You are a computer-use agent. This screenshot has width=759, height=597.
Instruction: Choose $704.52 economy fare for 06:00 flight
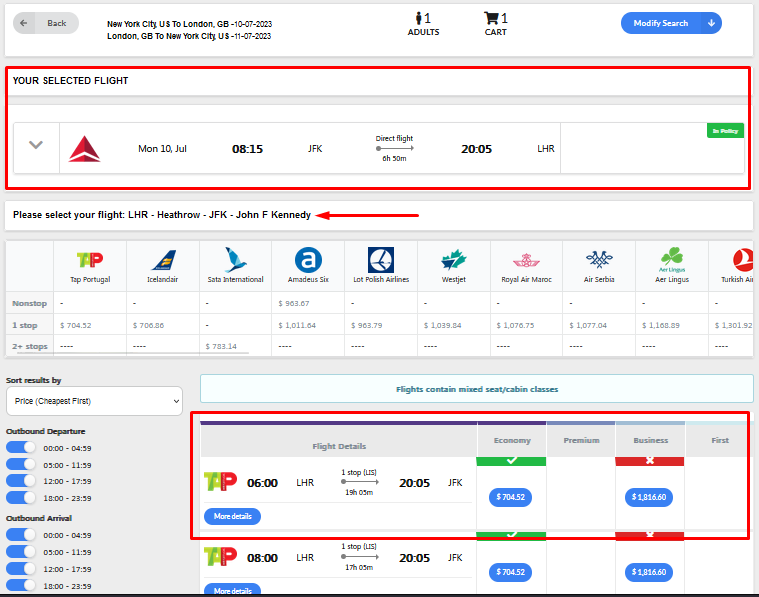(510, 497)
